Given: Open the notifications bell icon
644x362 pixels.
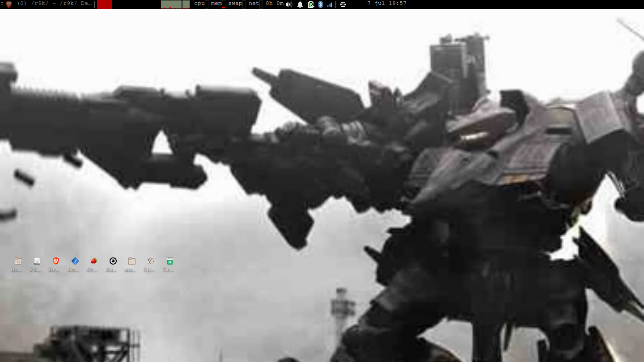Looking at the screenshot, I should coord(300,4).
